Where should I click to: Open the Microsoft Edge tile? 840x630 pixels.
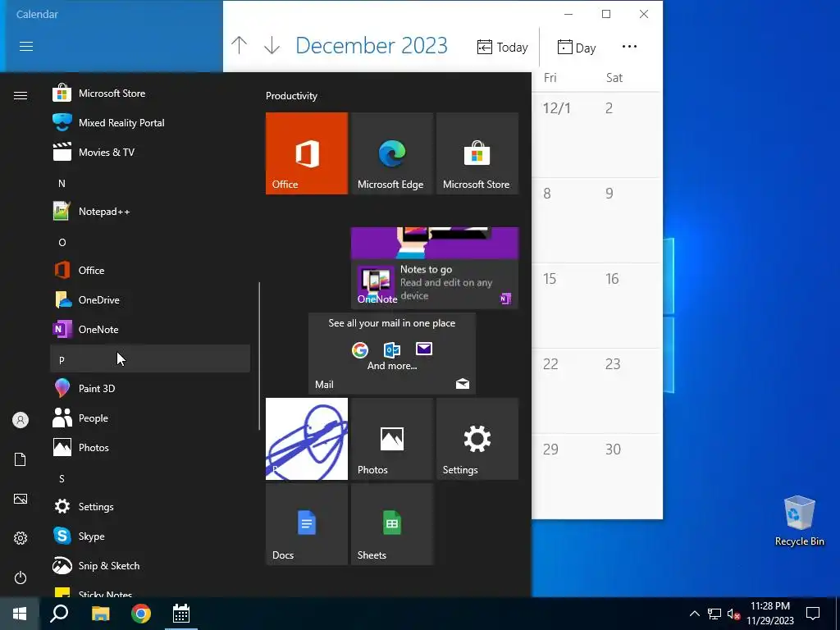392,153
